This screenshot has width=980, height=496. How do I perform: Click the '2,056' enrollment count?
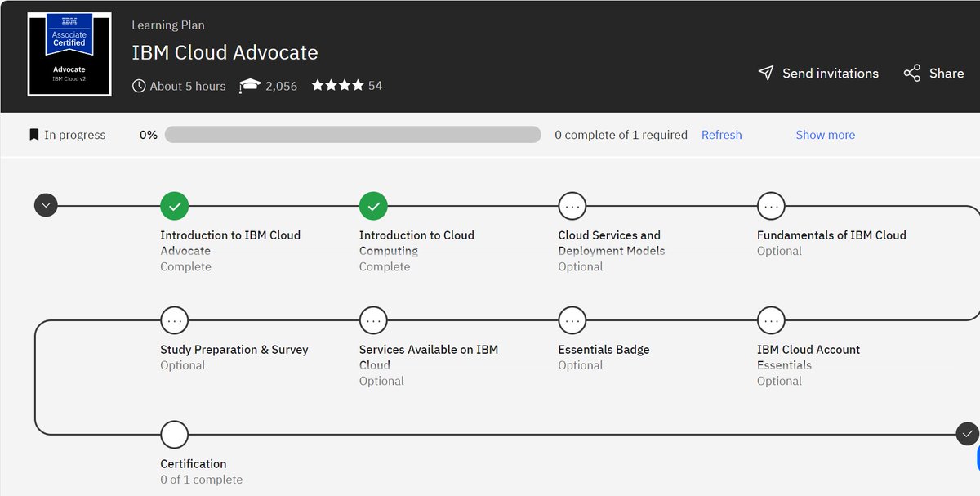tap(281, 86)
